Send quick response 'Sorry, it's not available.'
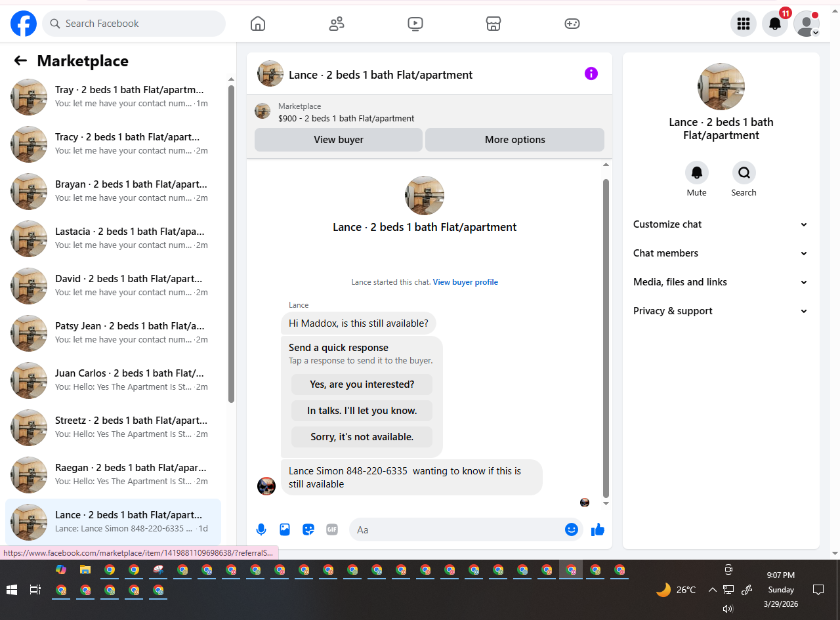840x620 pixels. click(362, 437)
